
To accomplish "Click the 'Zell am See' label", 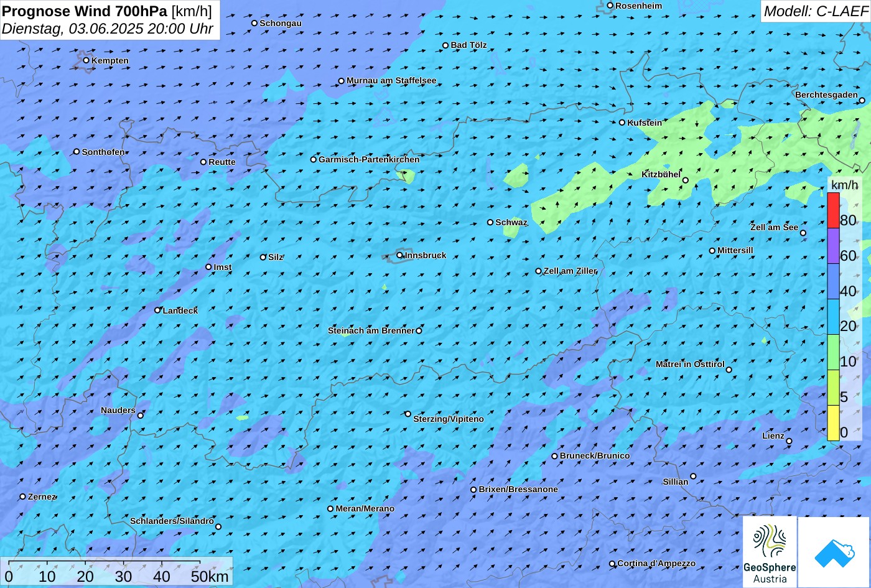I will click(x=774, y=227).
